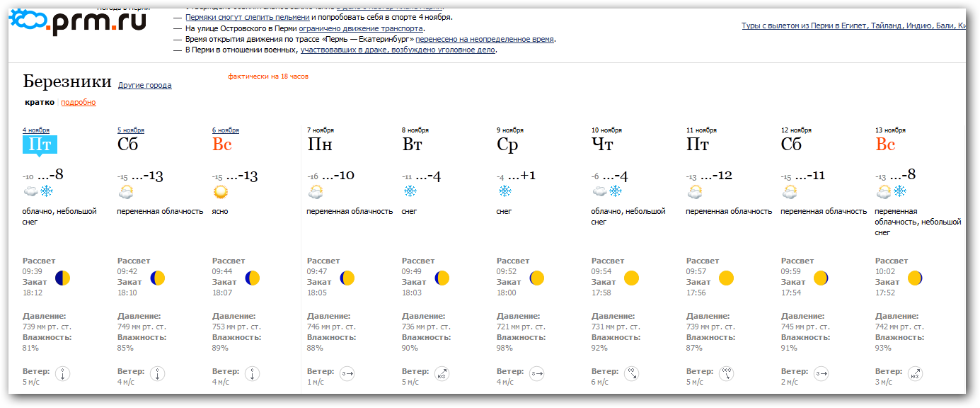Open the '6 ноября' date link
The image size is (980, 408).
click(x=226, y=130)
